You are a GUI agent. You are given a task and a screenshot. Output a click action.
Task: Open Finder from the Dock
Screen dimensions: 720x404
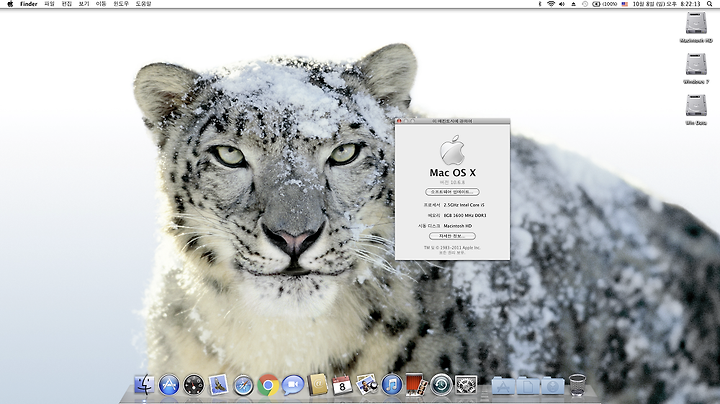click(144, 384)
